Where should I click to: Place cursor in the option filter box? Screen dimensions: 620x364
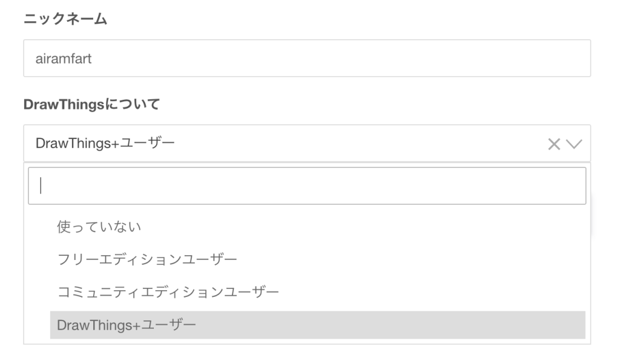pos(306,186)
